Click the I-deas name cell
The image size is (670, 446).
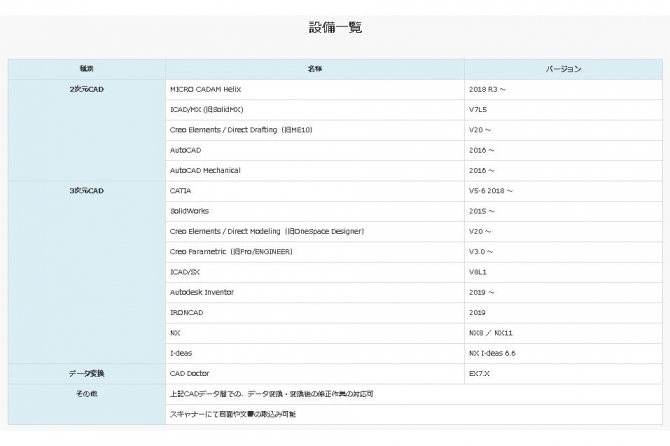315,353
